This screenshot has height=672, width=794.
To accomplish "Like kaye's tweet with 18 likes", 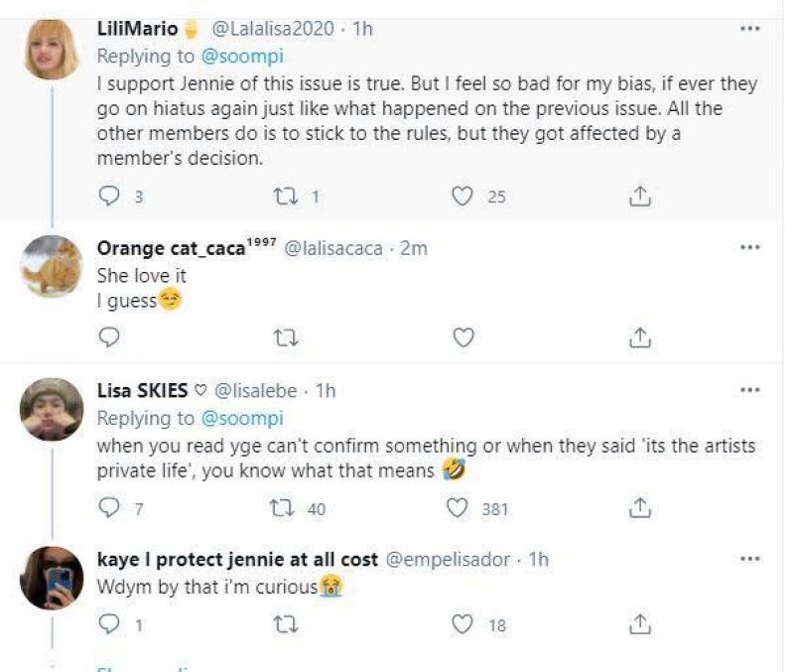I will click(458, 624).
